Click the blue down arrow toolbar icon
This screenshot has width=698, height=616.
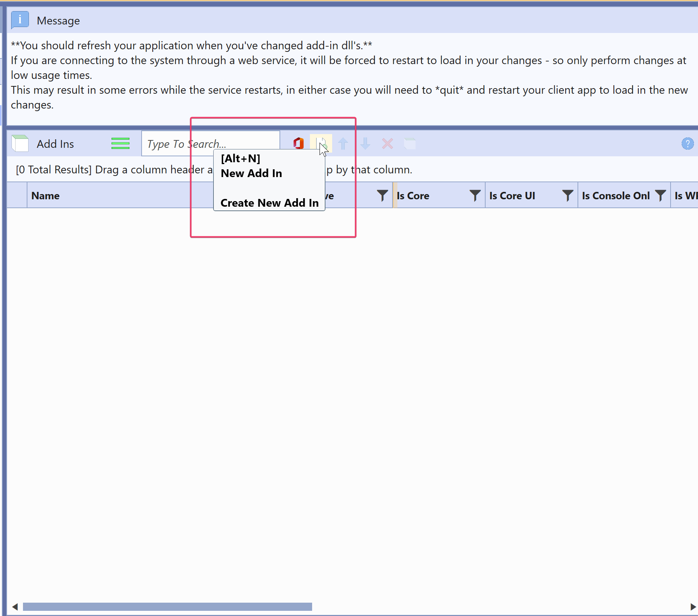tap(365, 144)
